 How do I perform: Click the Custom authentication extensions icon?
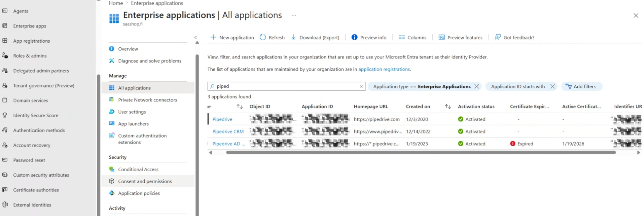(112, 136)
